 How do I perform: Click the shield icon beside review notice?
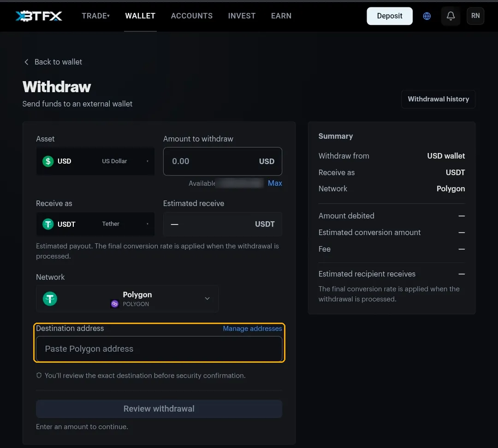click(39, 375)
